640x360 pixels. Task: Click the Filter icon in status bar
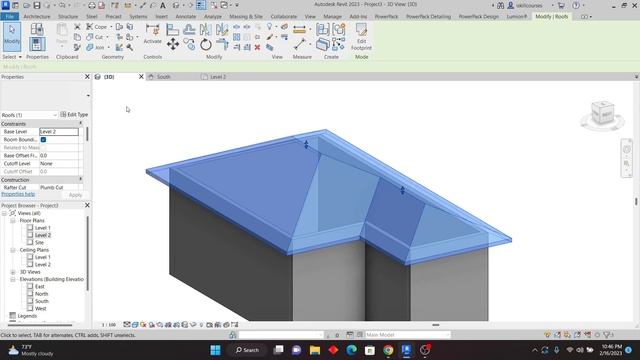(x=607, y=335)
